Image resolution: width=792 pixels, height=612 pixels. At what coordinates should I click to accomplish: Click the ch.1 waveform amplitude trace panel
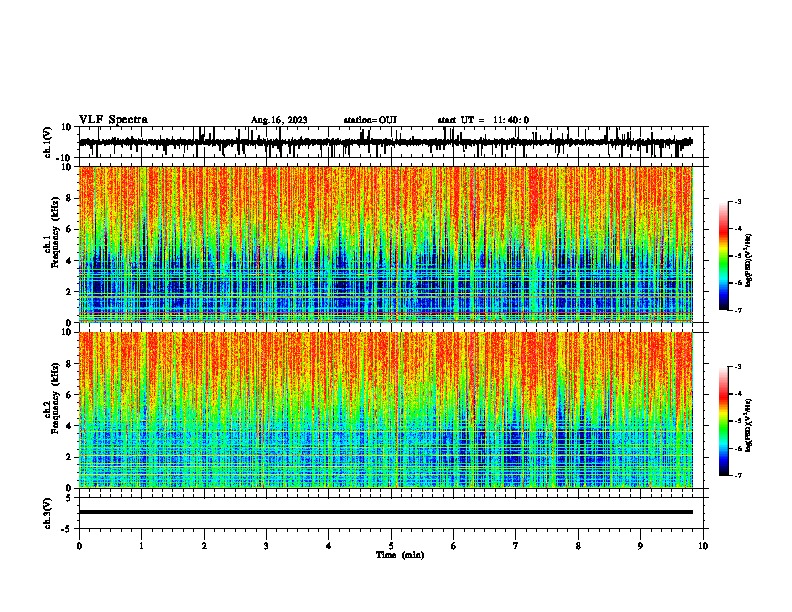point(393,142)
